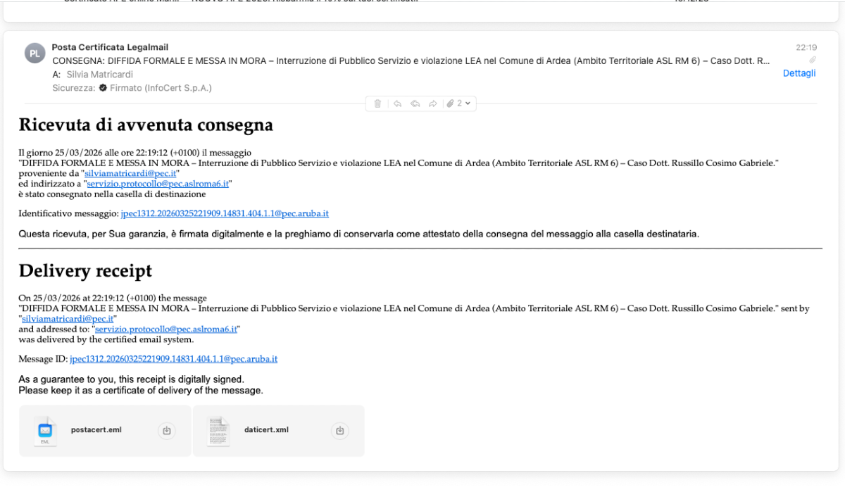Click the paperclip attachments icon
The height and width of the screenshot is (504, 845).
pos(451,103)
